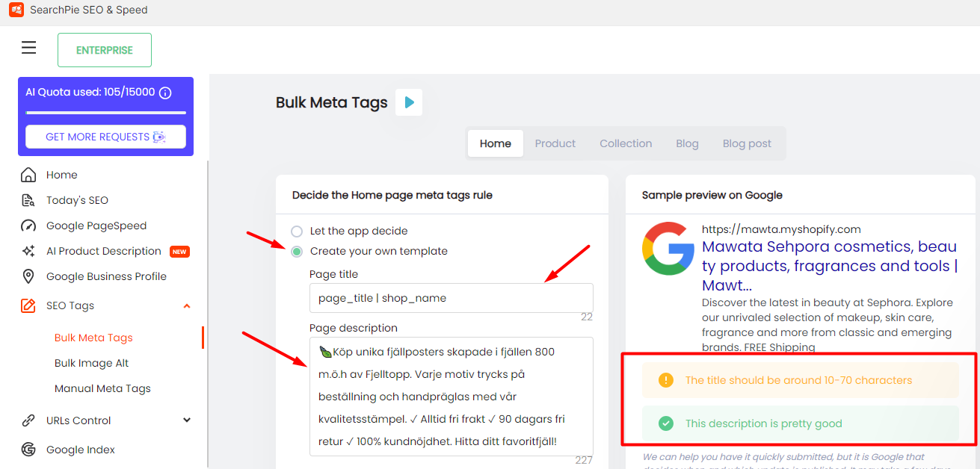Switch to the Collection tab

[x=626, y=143]
